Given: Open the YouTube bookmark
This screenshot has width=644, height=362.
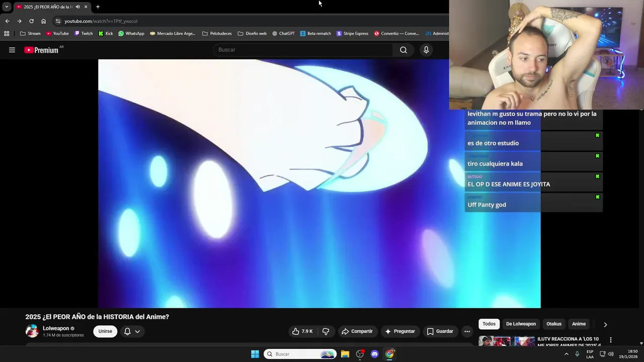Looking at the screenshot, I should coord(57,34).
